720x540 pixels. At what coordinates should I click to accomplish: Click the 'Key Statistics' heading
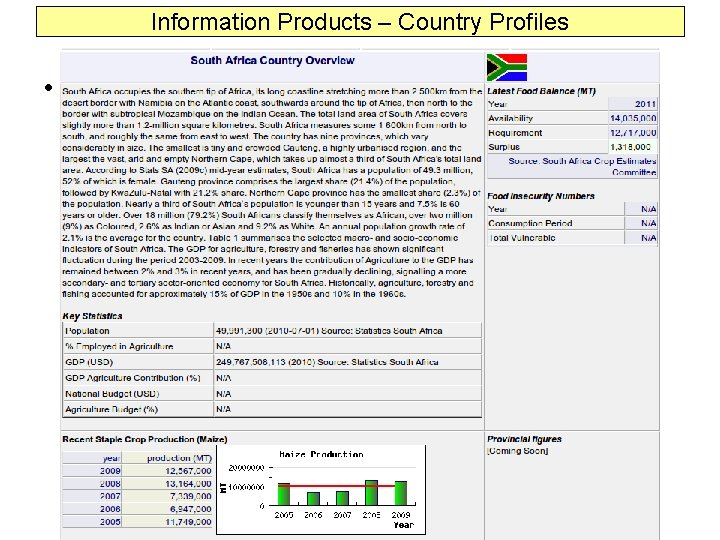click(92, 316)
